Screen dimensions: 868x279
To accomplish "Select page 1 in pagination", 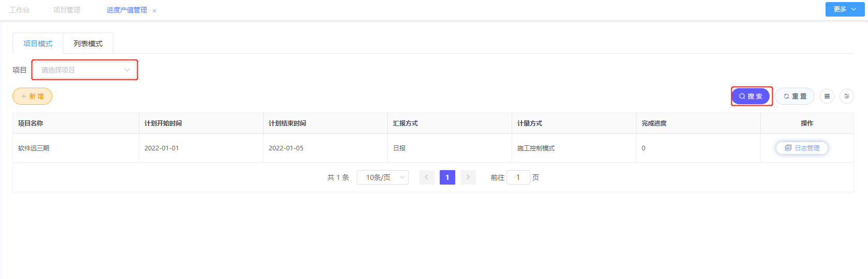I will click(x=447, y=177).
